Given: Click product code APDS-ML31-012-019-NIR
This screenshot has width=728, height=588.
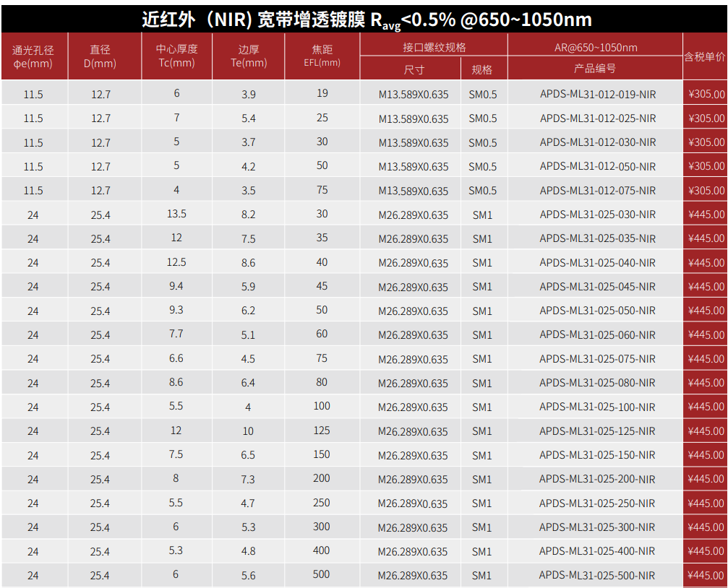Looking at the screenshot, I should (597, 94).
